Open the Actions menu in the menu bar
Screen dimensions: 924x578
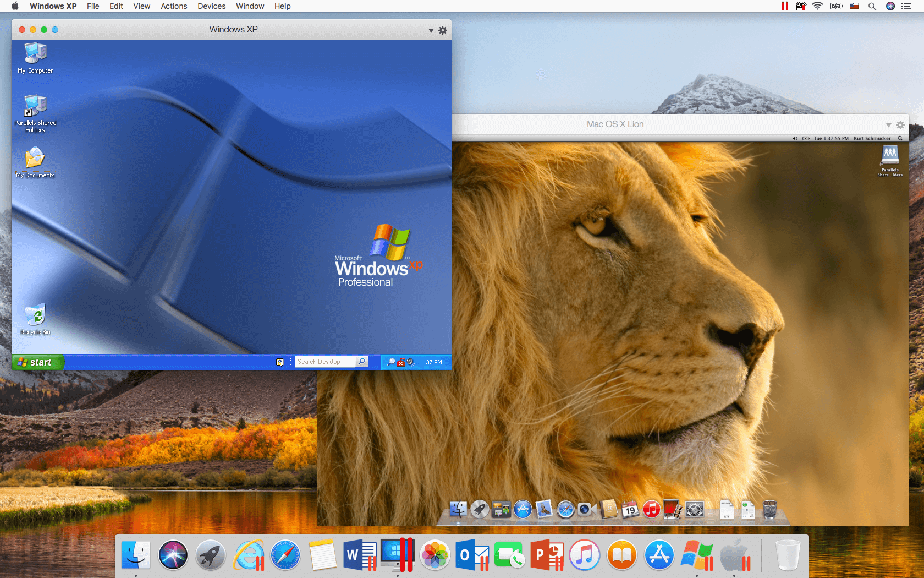click(x=174, y=6)
